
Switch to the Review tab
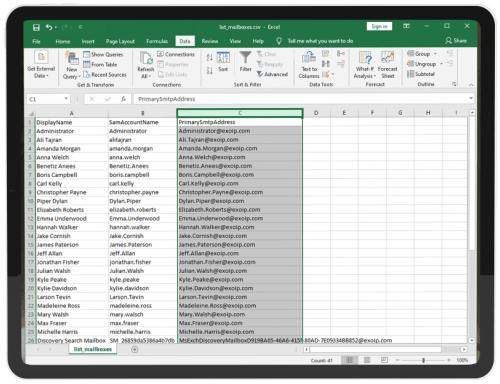point(210,41)
